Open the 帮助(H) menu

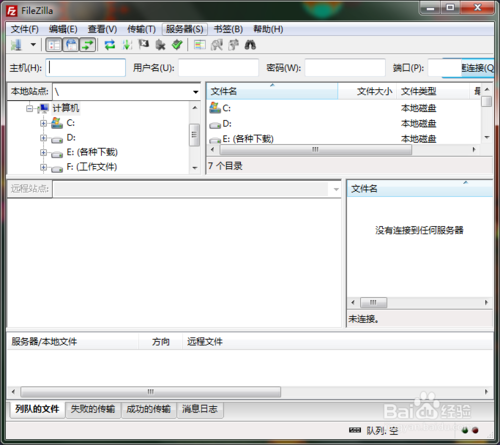[x=268, y=29]
